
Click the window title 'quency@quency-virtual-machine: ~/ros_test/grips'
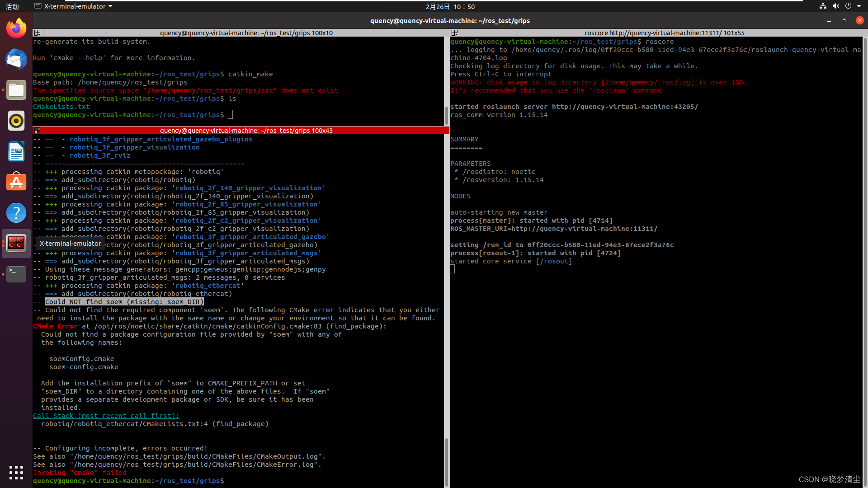(450, 21)
